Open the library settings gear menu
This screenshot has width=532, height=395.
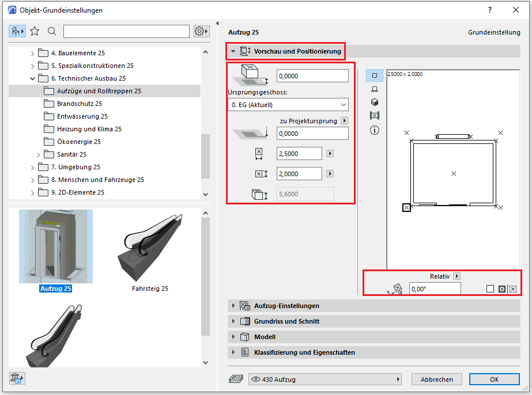201,31
